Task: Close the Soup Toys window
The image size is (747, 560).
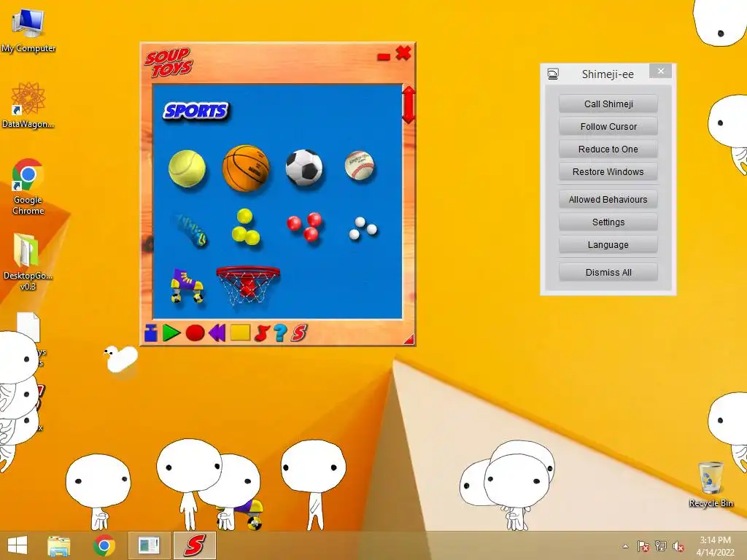Action: [x=403, y=52]
